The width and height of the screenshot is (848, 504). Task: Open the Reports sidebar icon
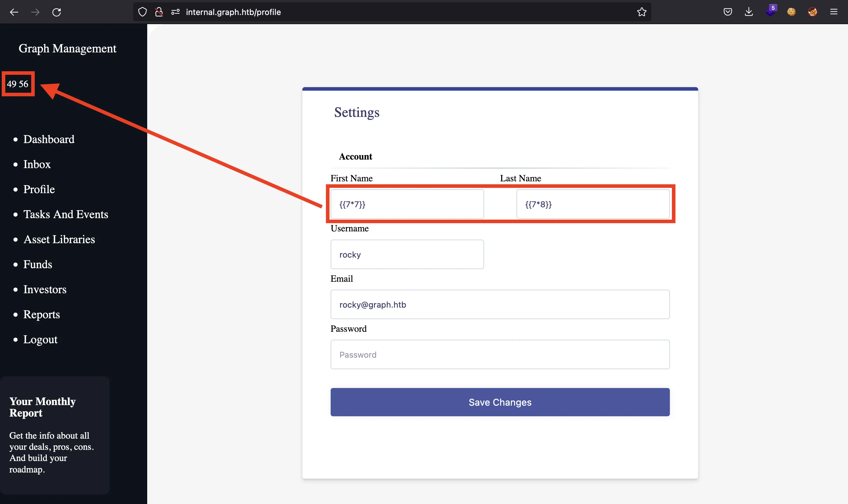click(x=41, y=314)
